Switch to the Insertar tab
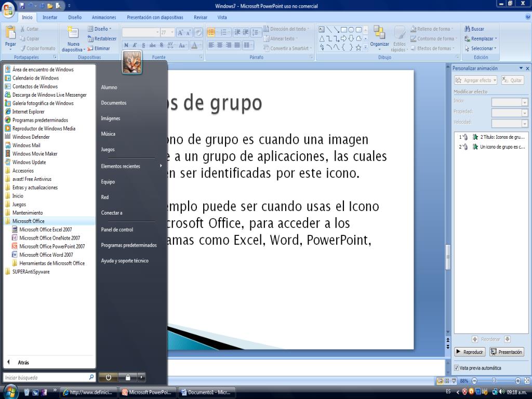The width and height of the screenshot is (532, 399). click(50, 17)
